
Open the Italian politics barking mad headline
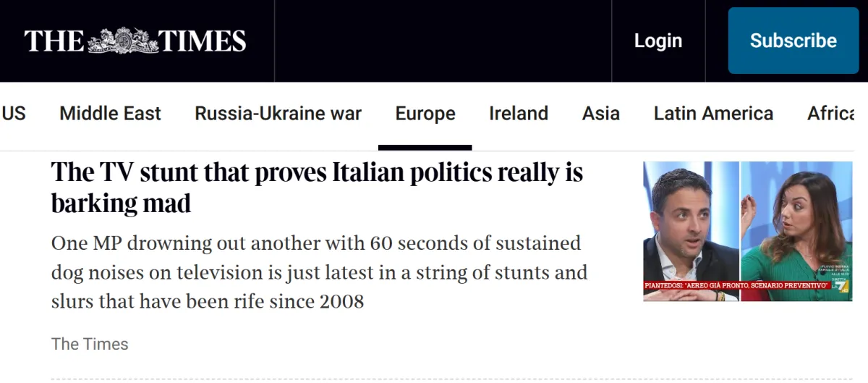coord(317,188)
